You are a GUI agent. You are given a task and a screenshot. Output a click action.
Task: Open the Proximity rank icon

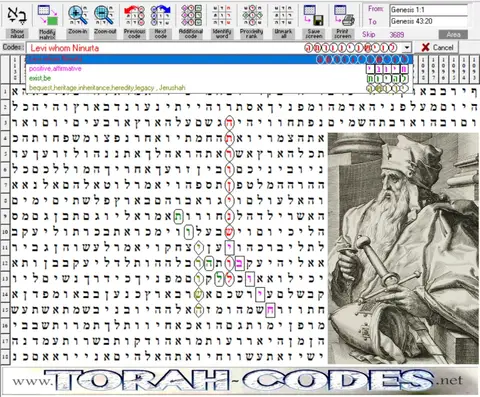[252, 15]
